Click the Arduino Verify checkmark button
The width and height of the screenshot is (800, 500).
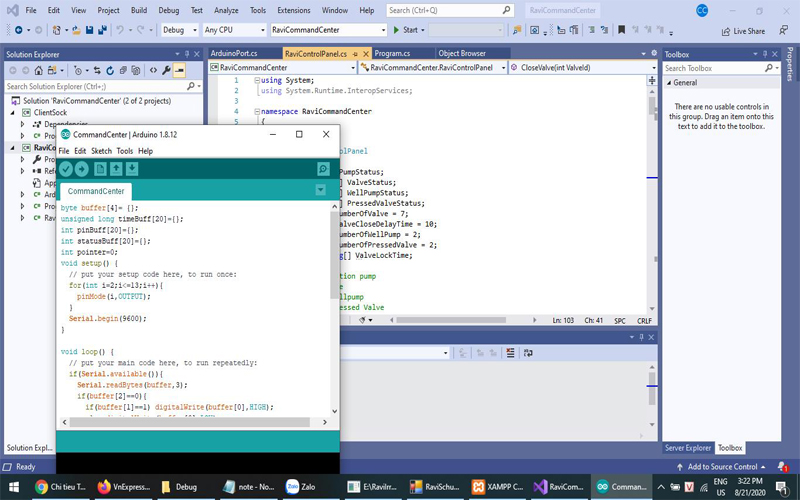[66, 169]
